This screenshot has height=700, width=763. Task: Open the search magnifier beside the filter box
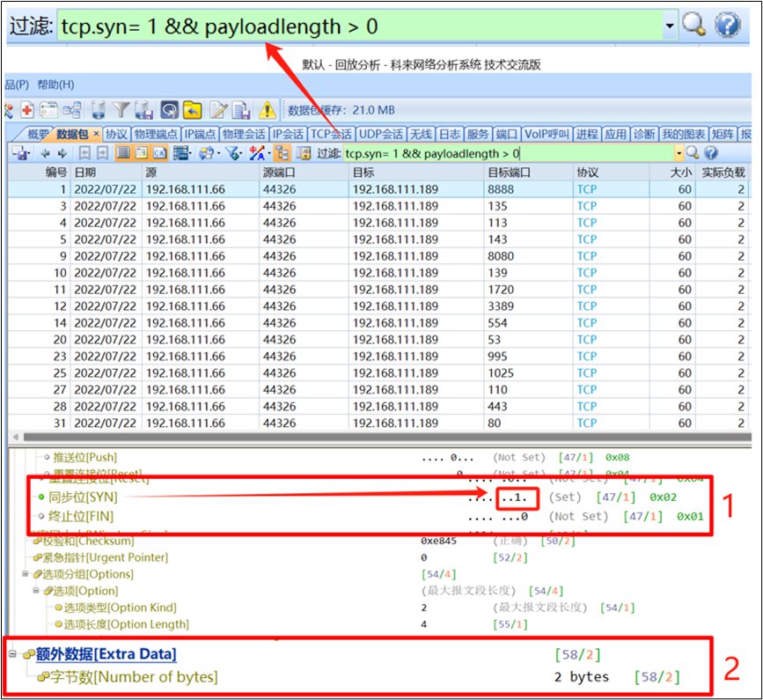(x=694, y=24)
